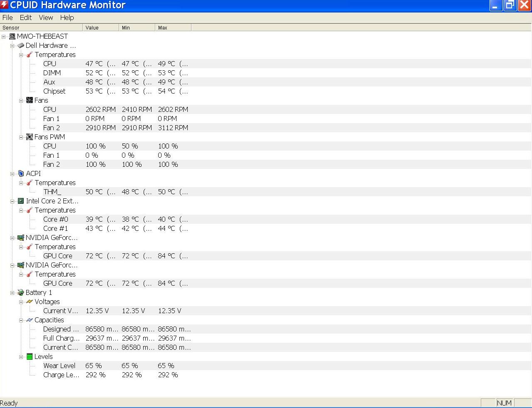Open the Edit menu
532x408 pixels.
[x=26, y=17]
